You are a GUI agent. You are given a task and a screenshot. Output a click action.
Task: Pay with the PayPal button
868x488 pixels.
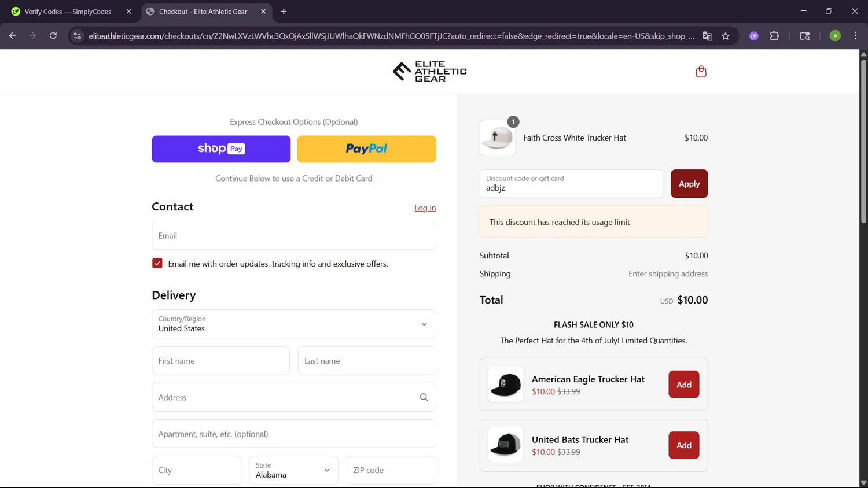366,149
